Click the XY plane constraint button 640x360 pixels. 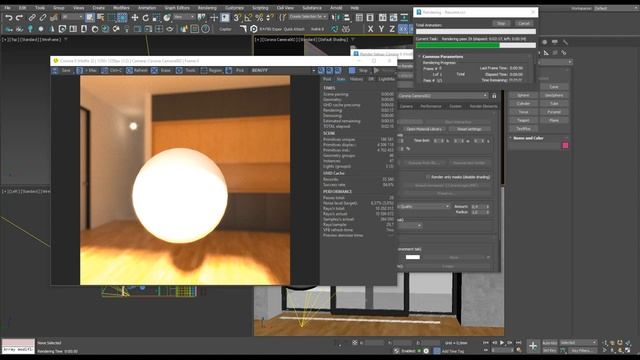pyautogui.click(x=403, y=29)
